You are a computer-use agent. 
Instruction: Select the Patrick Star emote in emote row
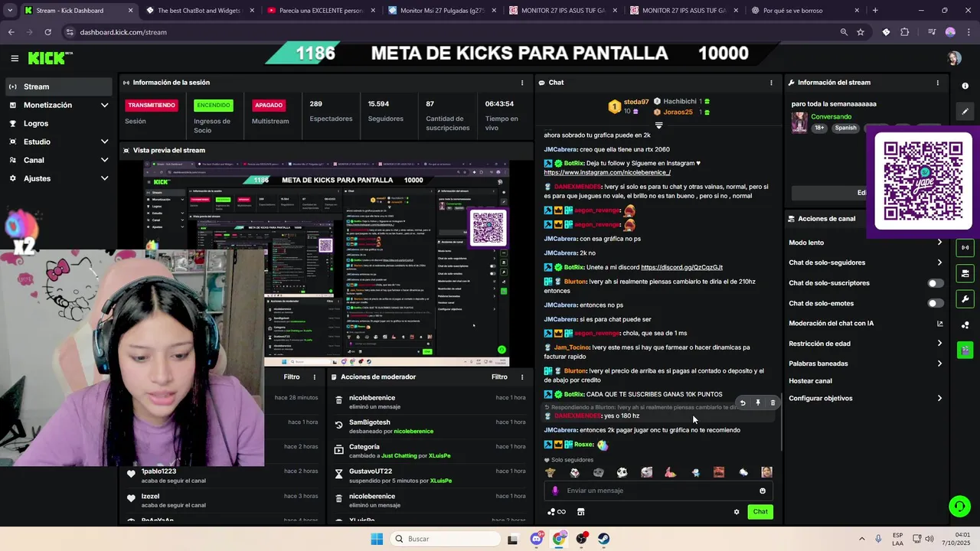pyautogui.click(x=671, y=472)
